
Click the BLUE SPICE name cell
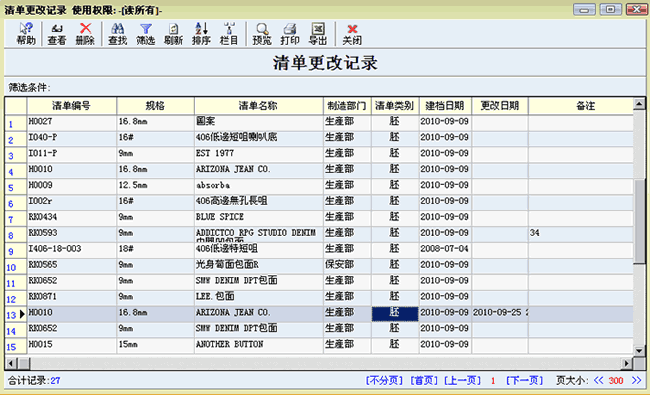point(259,217)
